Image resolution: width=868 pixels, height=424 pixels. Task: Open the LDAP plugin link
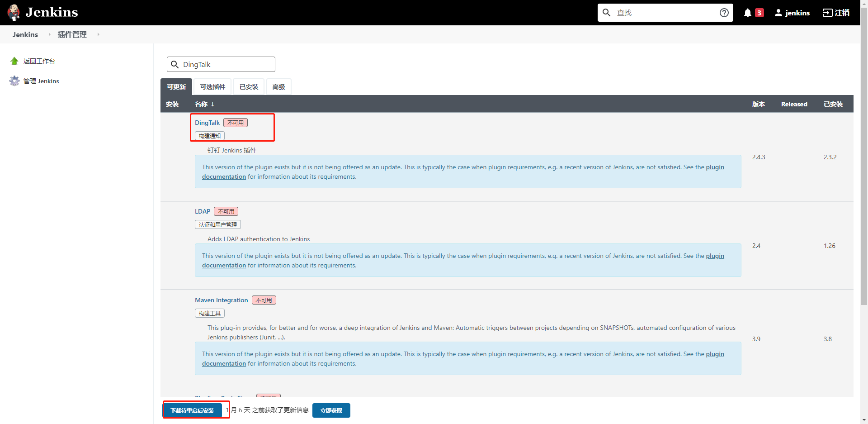point(203,211)
